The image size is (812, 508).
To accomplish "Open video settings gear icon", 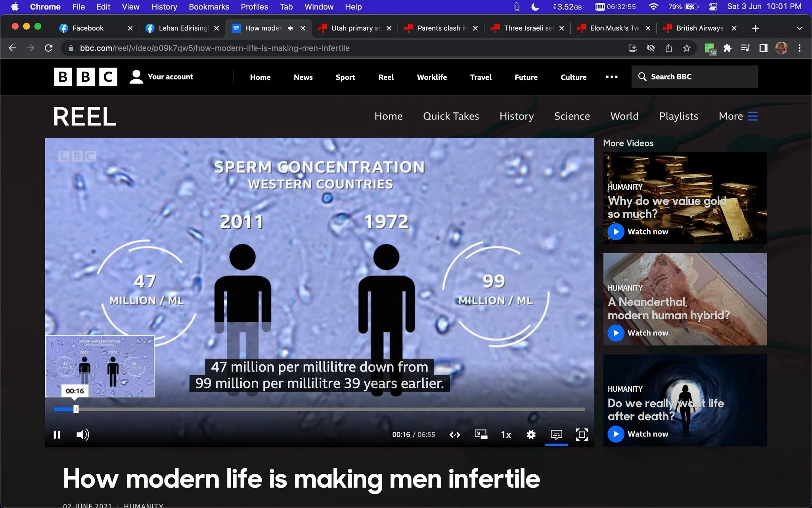I will tap(531, 435).
